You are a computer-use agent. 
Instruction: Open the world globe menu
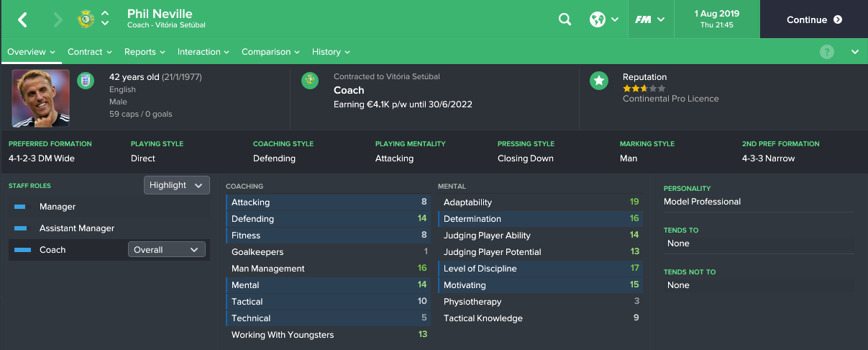[604, 19]
